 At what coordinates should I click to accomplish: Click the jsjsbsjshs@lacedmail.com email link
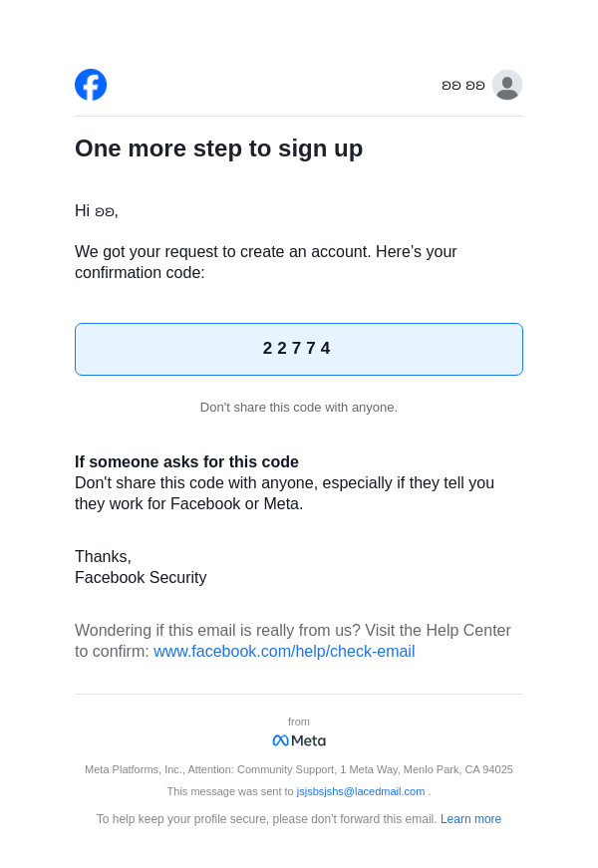(x=361, y=791)
